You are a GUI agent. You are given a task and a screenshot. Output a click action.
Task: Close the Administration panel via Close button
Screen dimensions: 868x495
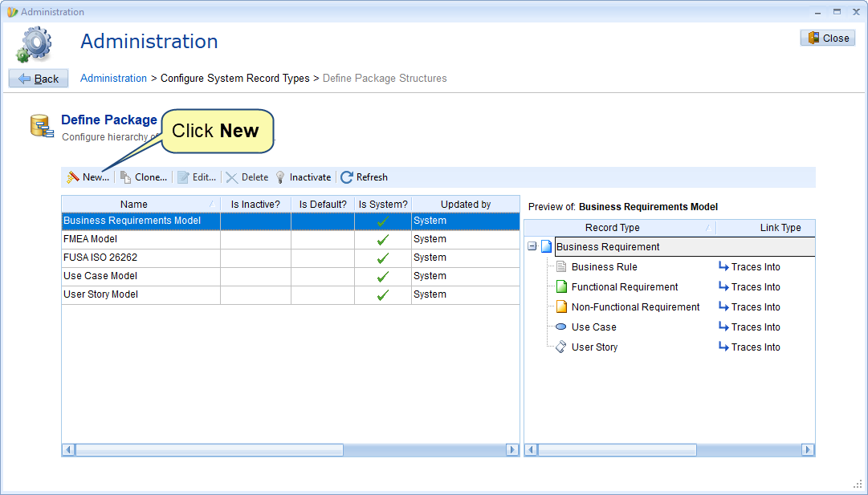(x=828, y=39)
